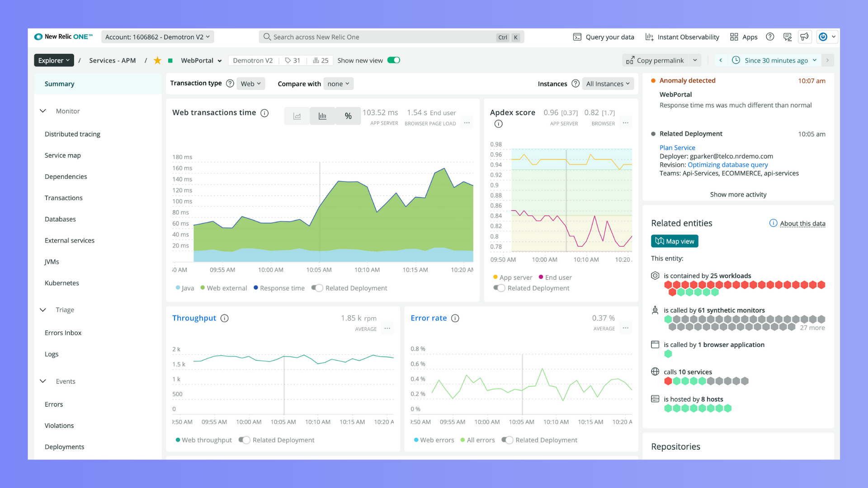Enable Show new view toggle
This screenshot has height=488, width=868.
pyautogui.click(x=395, y=60)
